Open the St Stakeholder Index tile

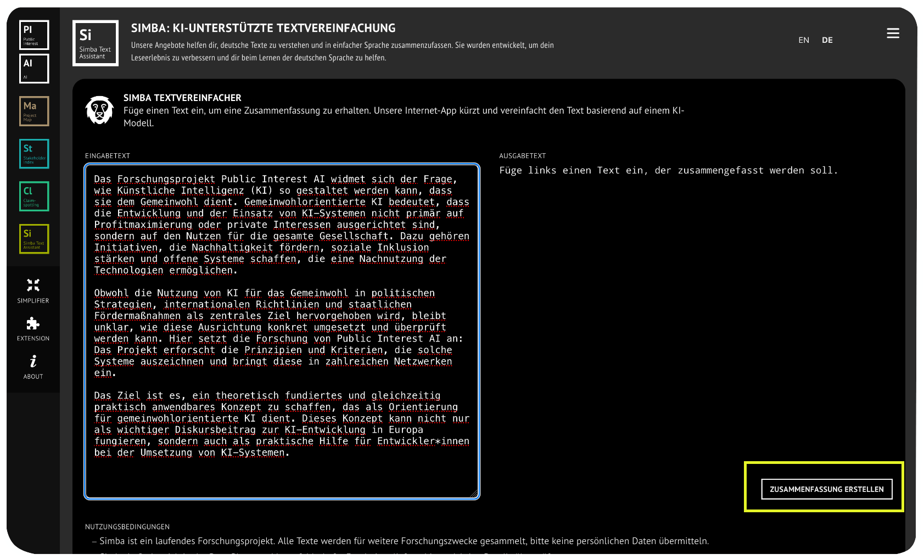click(34, 154)
